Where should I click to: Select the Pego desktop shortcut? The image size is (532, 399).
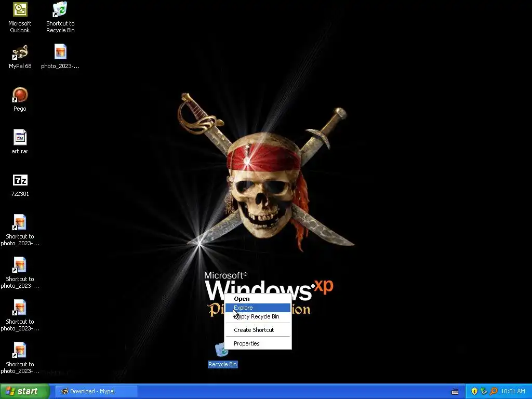(x=20, y=99)
